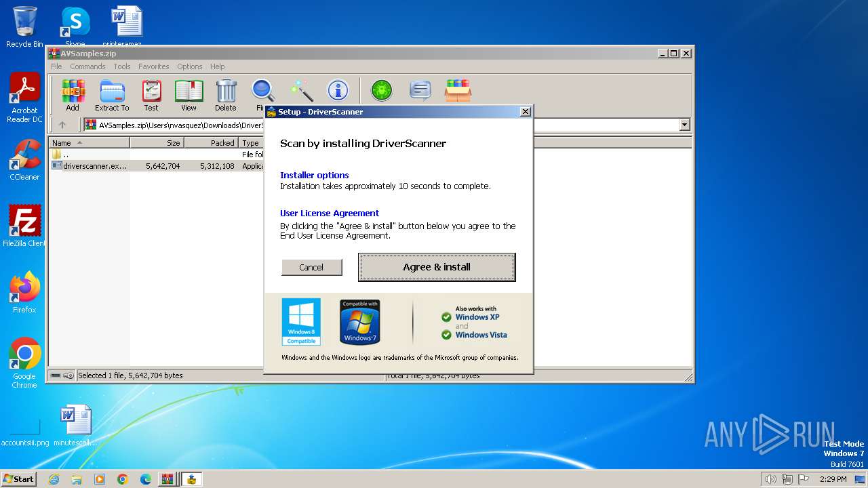Open the Favorites menu
868x488 pixels.
pos(154,66)
